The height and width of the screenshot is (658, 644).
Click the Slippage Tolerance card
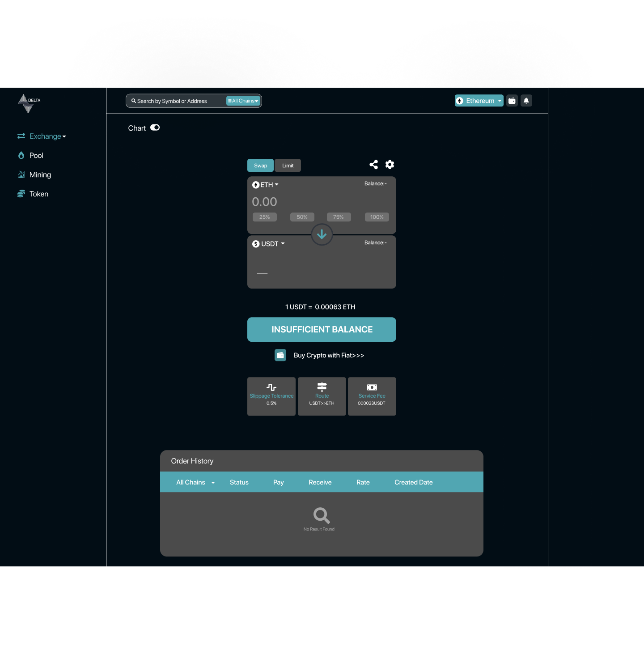click(x=271, y=396)
